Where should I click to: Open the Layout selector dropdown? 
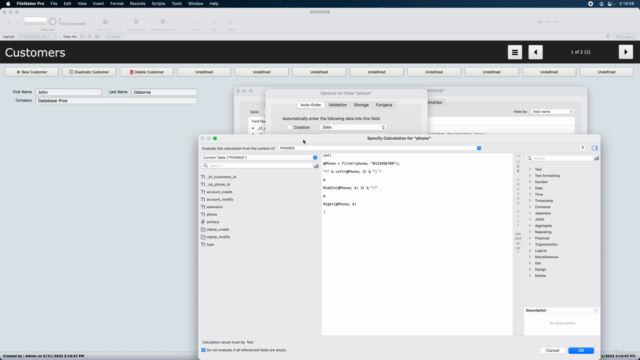click(x=37, y=37)
